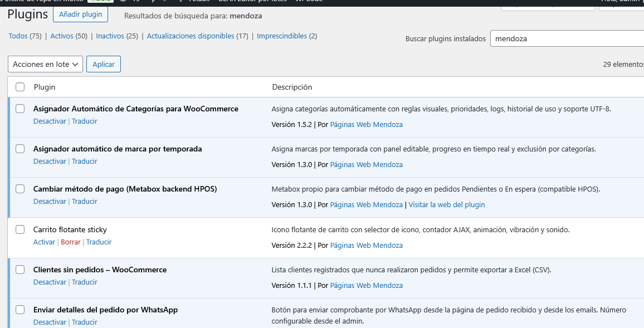The height and width of the screenshot is (328, 644).
Task: Activate the Carrito flotante sticky plugin
Action: 44,242
